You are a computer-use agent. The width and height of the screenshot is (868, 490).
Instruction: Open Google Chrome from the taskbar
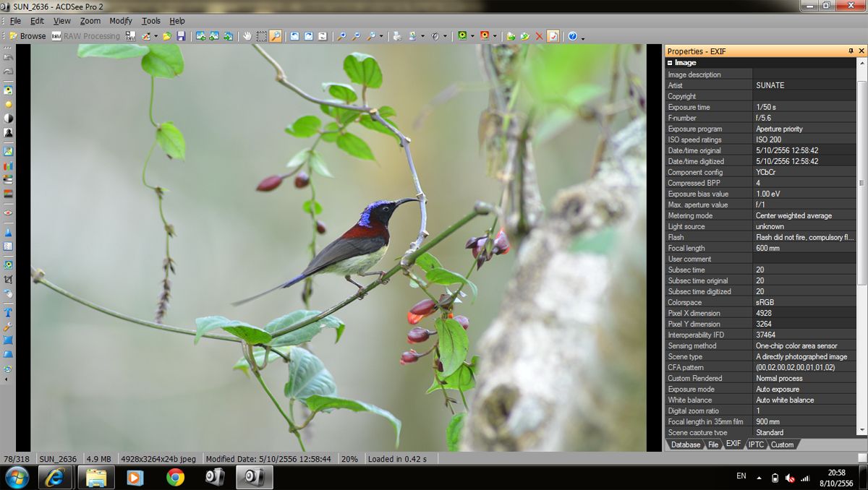(174, 477)
